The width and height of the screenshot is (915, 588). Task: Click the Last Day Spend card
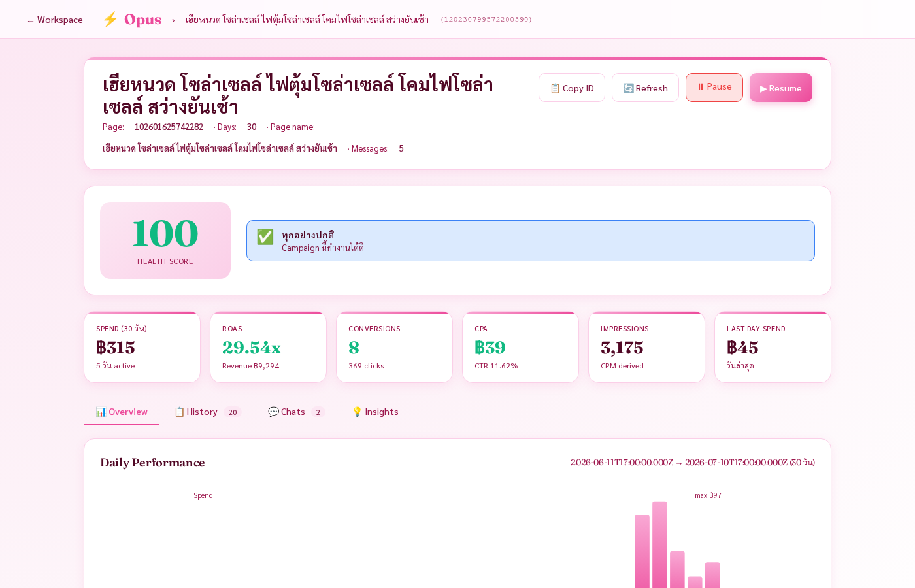[773, 347]
